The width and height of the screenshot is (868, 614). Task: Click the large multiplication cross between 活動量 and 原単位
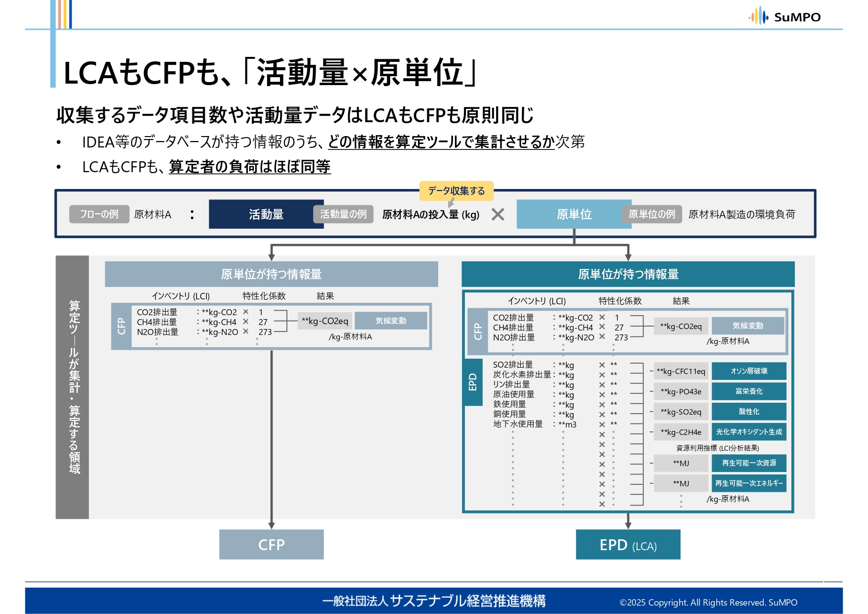[498, 214]
